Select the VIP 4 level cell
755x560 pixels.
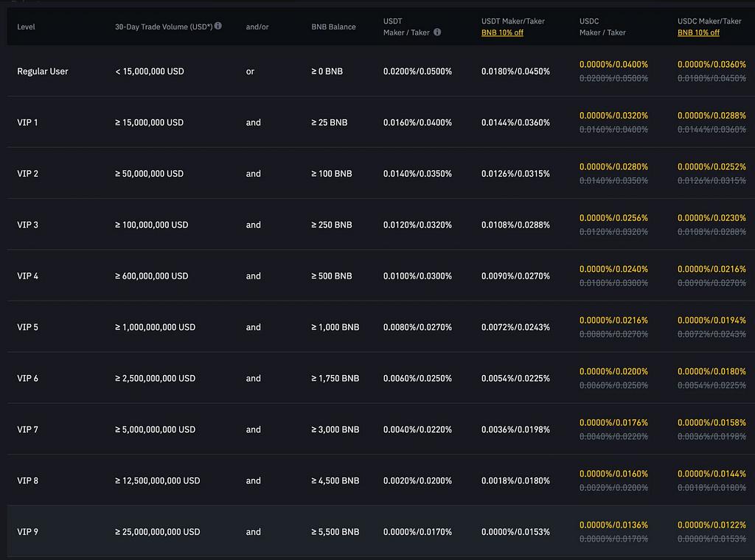[27, 276]
